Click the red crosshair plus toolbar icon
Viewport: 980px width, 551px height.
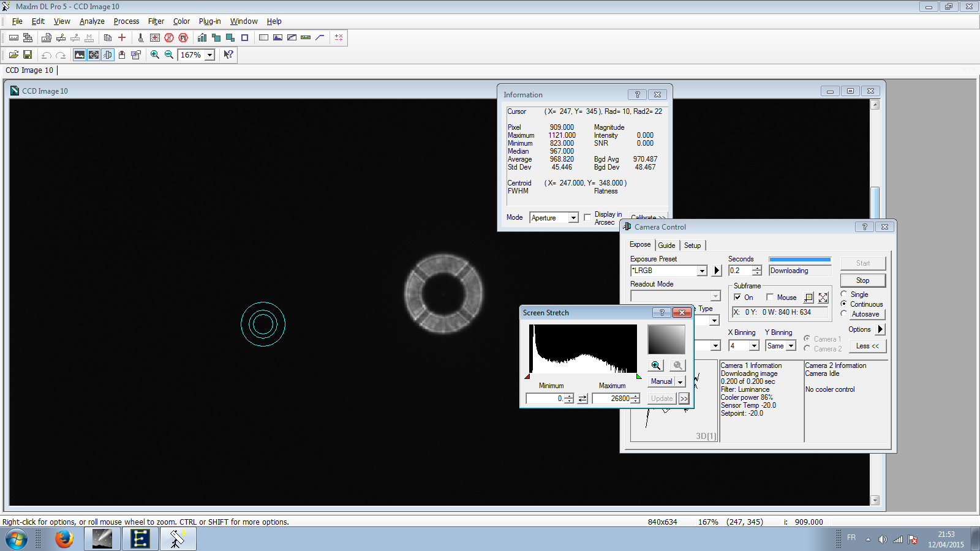click(122, 37)
